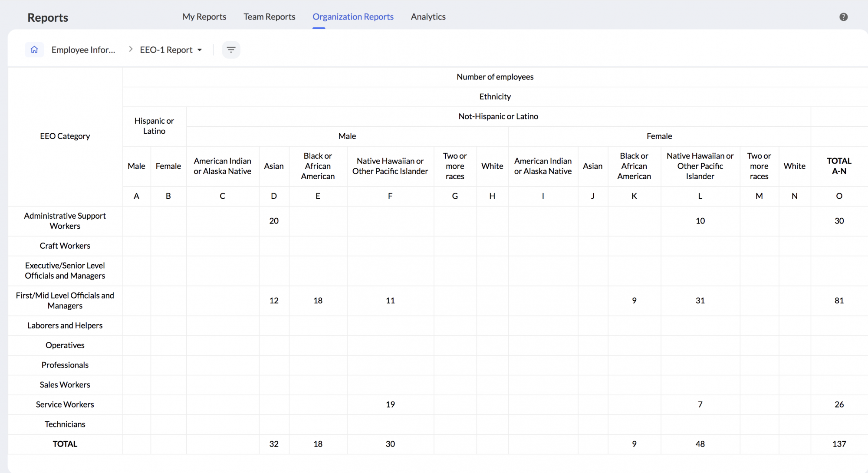Click the TOTAL row label
Image resolution: width=868 pixels, height=473 pixels.
point(65,444)
